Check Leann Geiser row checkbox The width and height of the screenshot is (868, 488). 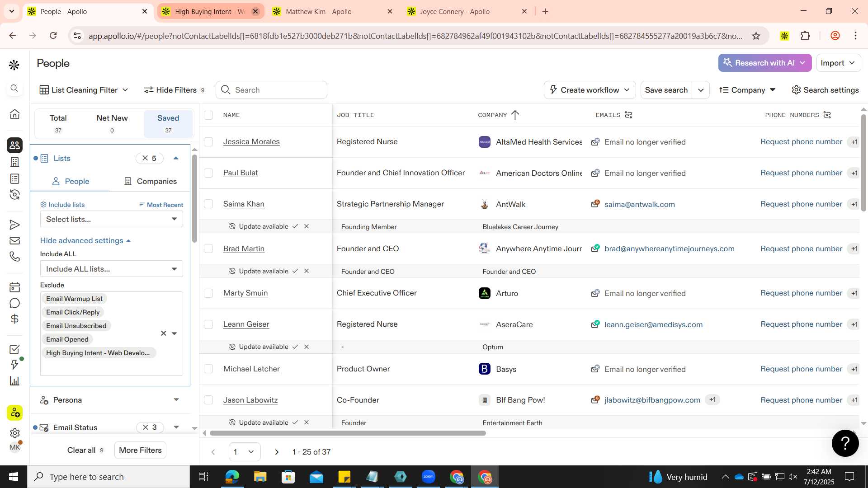pyautogui.click(x=208, y=324)
